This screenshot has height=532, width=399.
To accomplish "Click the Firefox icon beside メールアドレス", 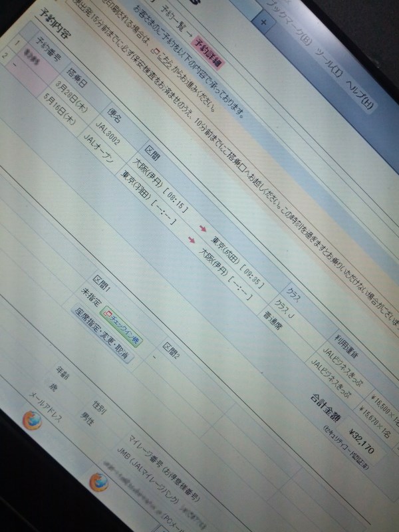I will 32,420.
